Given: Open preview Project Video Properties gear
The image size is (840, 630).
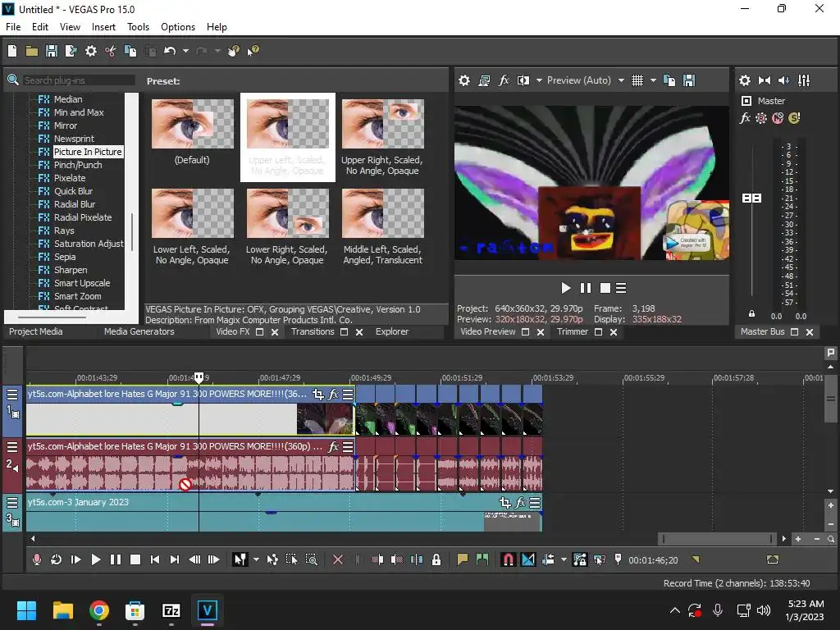Looking at the screenshot, I should coord(464,80).
